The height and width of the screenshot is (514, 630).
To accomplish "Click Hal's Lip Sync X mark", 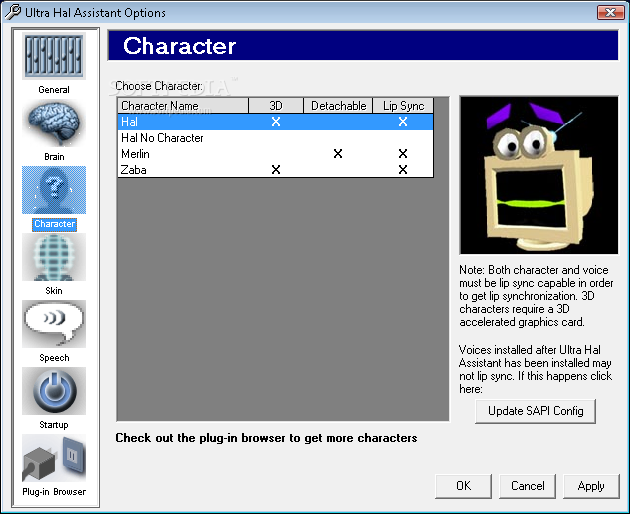I will (403, 122).
